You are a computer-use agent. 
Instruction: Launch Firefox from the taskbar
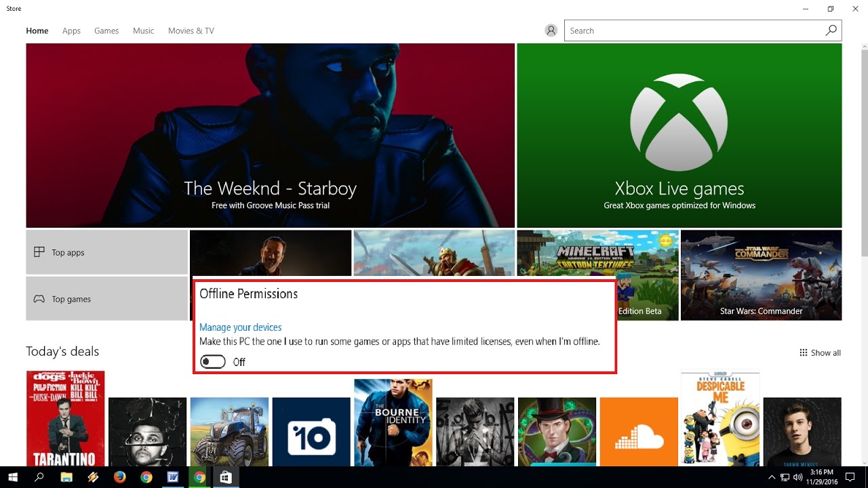coord(120,477)
